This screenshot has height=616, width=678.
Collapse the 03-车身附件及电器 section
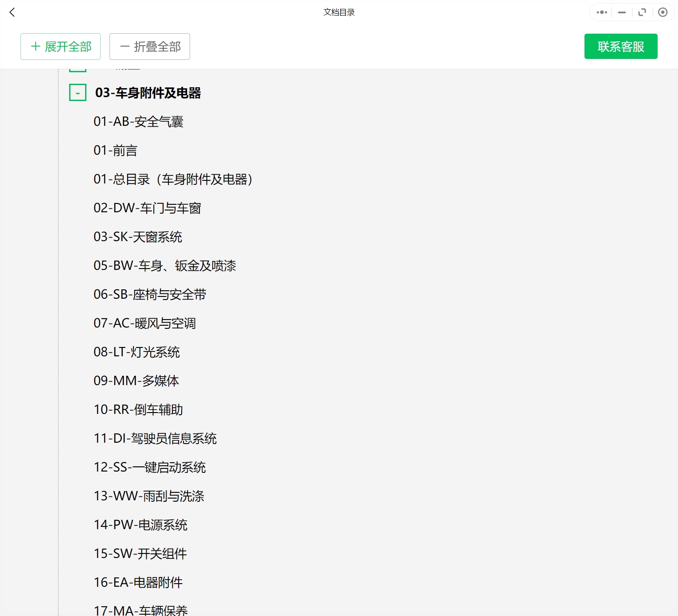78,93
